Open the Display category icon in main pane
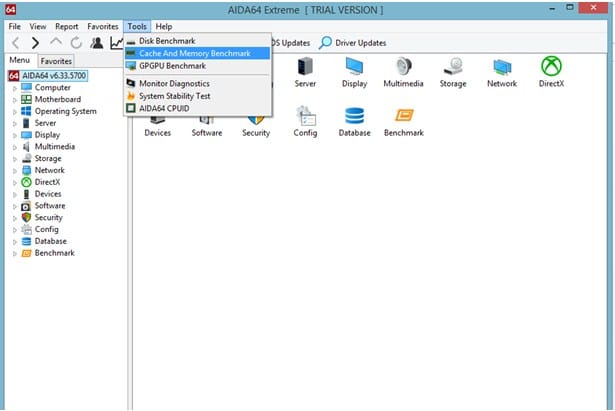The width and height of the screenshot is (615, 411). (x=354, y=66)
